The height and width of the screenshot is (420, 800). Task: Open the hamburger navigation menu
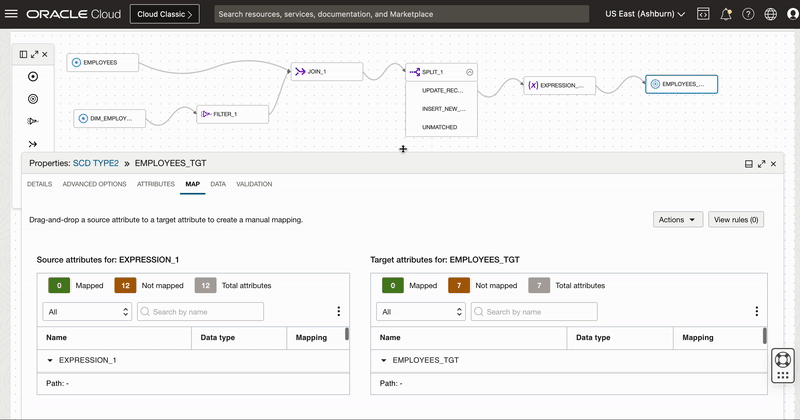[x=11, y=14]
